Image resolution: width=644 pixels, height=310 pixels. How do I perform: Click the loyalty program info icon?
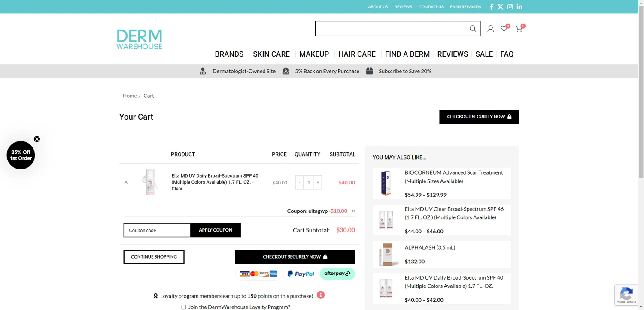pyautogui.click(x=321, y=295)
